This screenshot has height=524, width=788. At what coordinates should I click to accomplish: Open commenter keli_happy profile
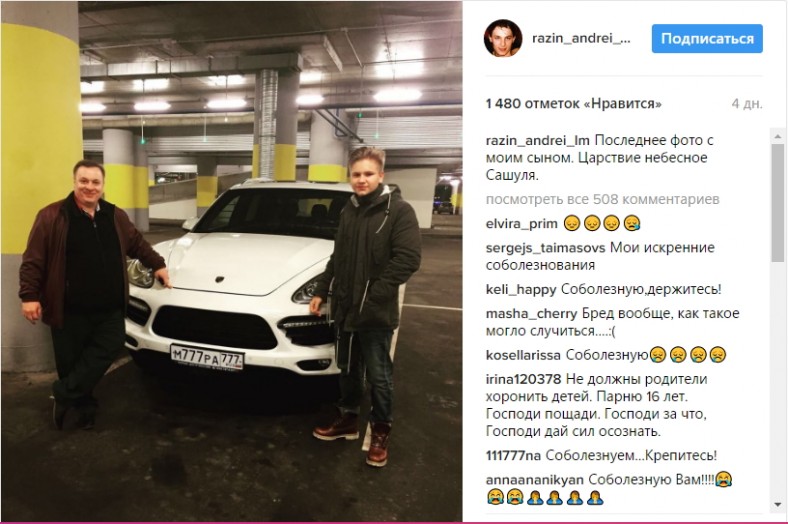click(521, 289)
